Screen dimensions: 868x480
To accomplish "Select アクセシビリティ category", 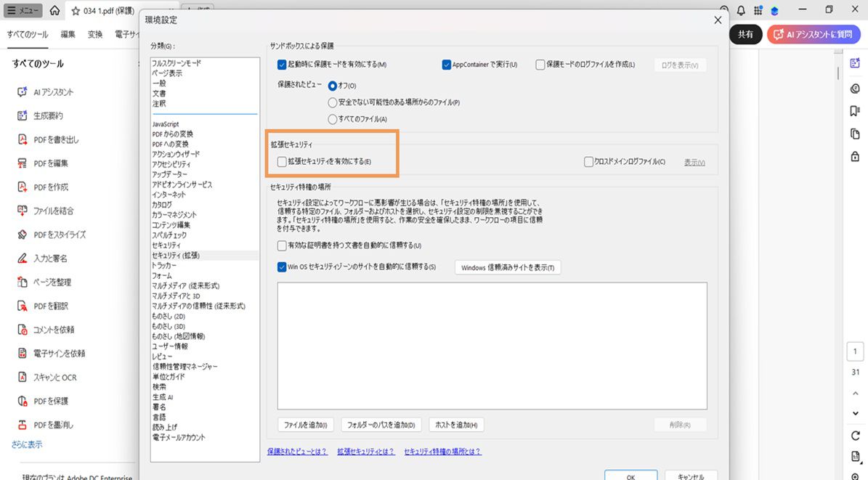I will [171, 164].
